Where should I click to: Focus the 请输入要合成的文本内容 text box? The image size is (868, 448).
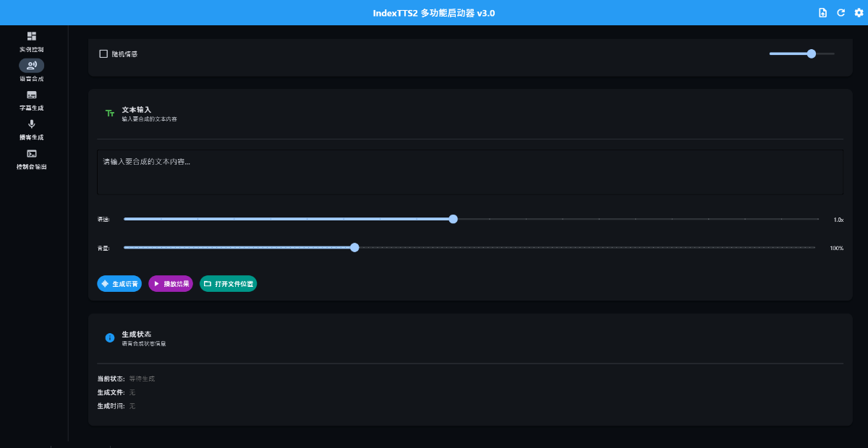click(469, 172)
